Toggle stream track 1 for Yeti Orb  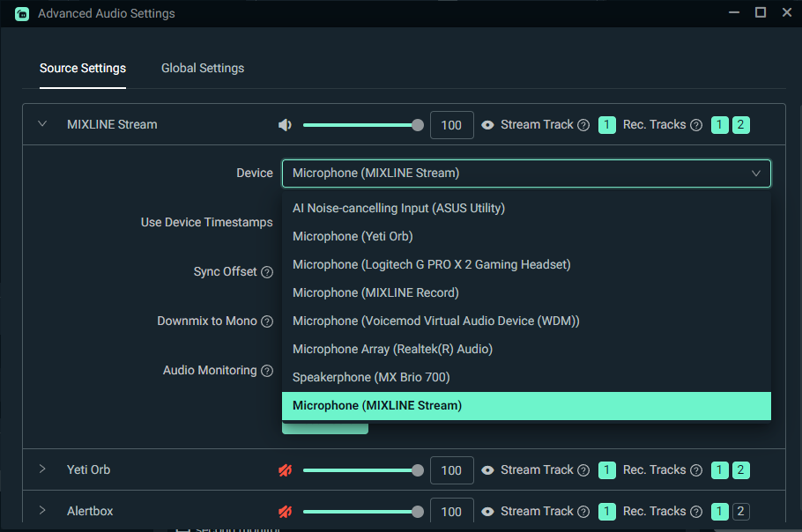tap(607, 470)
